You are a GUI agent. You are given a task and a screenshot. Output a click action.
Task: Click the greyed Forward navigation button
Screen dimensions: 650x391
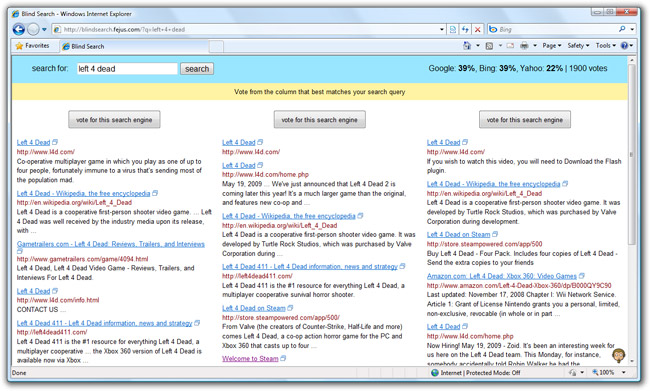click(x=33, y=29)
